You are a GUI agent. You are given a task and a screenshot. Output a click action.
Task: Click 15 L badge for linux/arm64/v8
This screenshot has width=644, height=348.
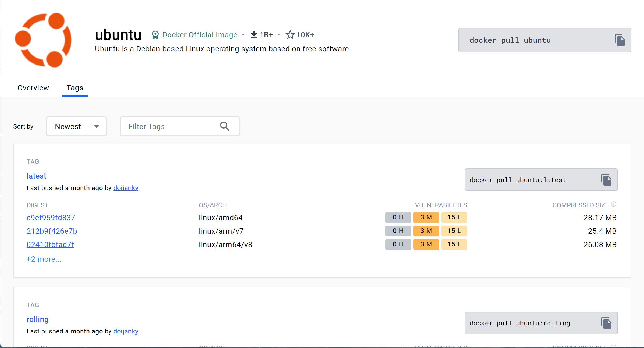tap(454, 244)
